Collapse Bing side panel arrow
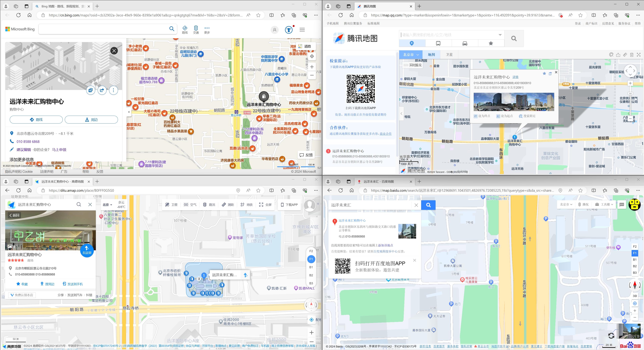The height and width of the screenshot is (350, 644). [x=129, y=112]
